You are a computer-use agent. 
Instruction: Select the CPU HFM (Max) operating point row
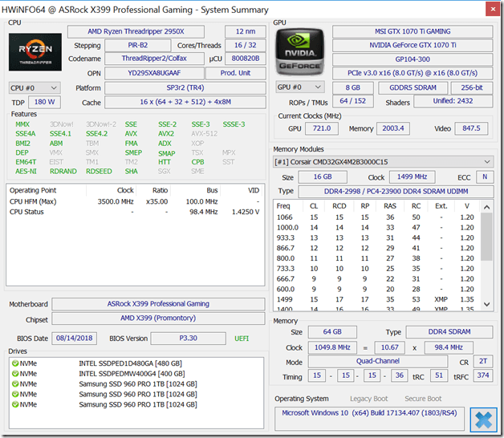click(x=135, y=202)
